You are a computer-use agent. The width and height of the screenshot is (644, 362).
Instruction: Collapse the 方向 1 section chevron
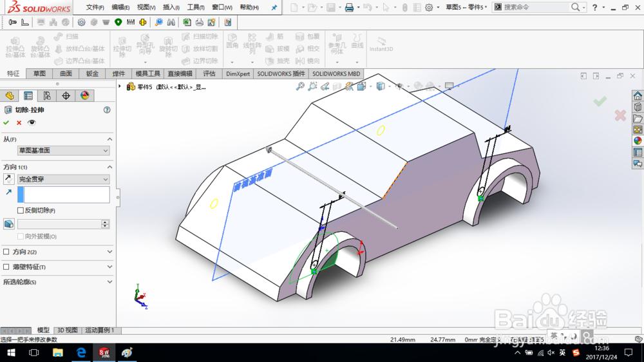tap(109, 167)
